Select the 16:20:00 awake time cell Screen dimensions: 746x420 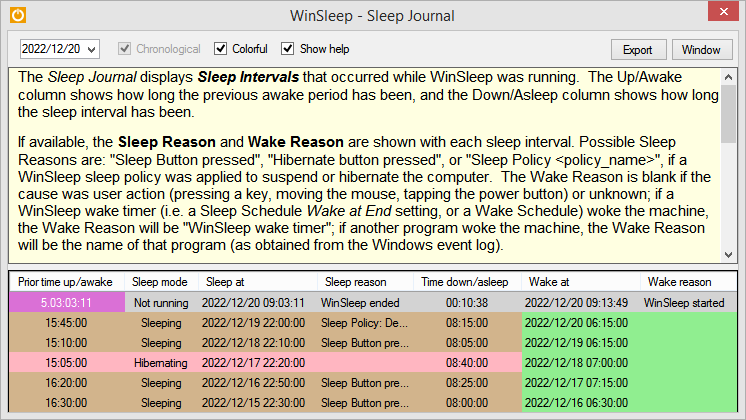pos(67,382)
